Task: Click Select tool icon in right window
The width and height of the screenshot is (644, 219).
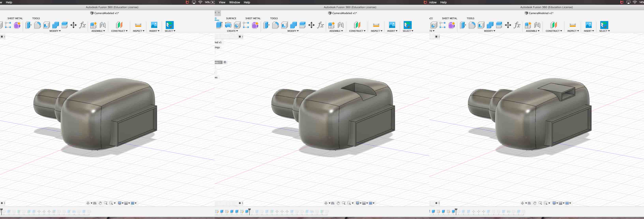Action: [x=604, y=25]
